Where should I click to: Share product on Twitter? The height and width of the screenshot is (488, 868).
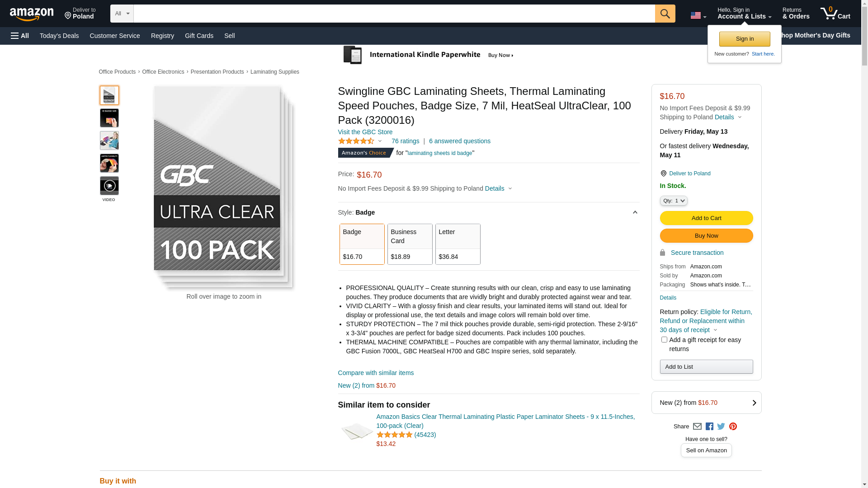coord(721,427)
